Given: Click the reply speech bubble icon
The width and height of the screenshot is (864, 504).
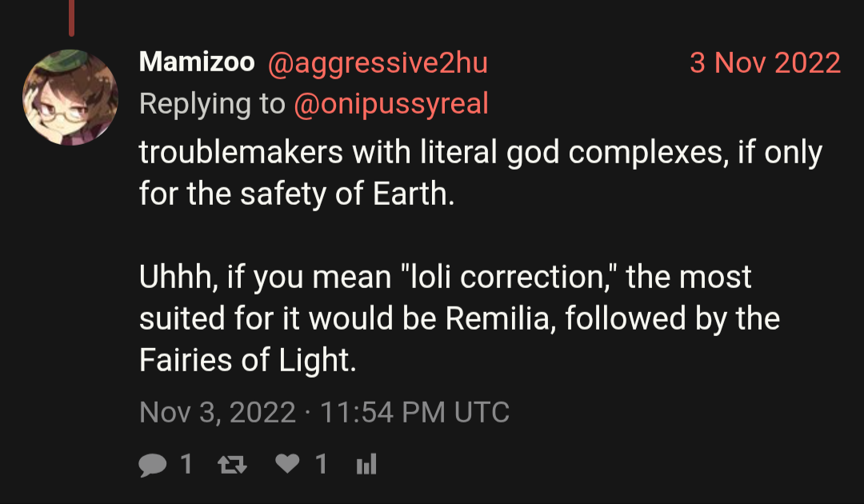Looking at the screenshot, I should click(152, 464).
